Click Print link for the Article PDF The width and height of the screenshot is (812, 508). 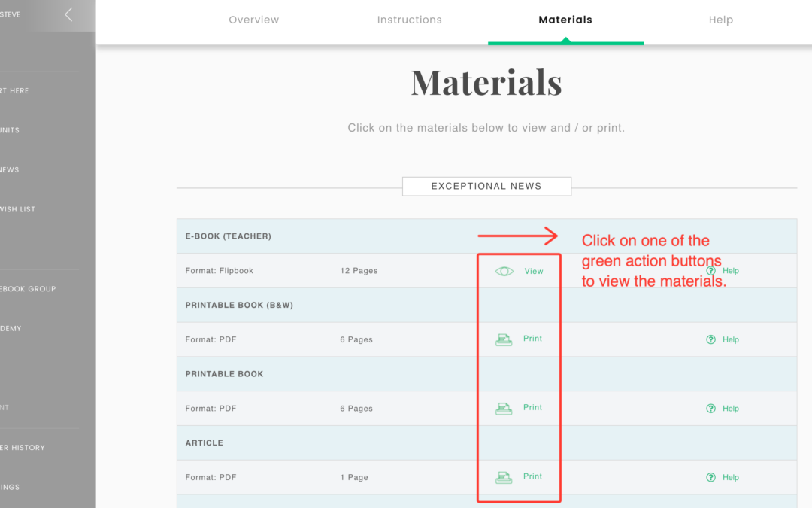click(532, 476)
